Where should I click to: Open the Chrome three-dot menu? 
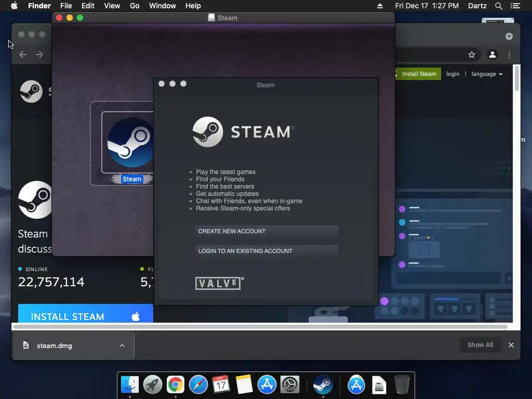click(x=509, y=55)
